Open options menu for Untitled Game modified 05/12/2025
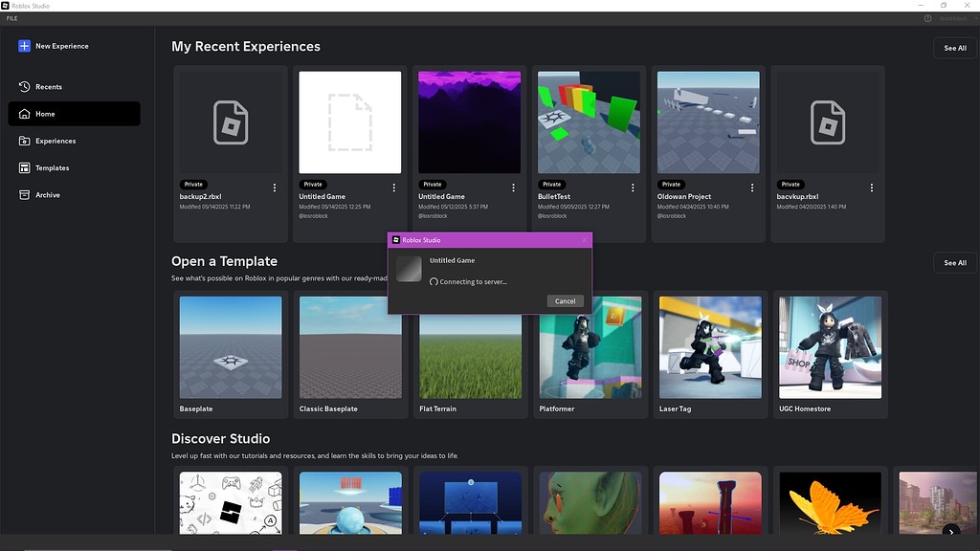 pos(513,187)
